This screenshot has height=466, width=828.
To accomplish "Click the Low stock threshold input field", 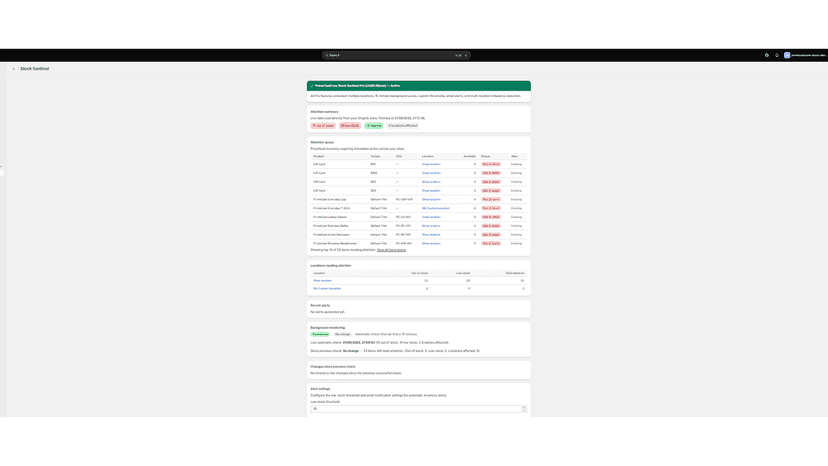I will pos(418,409).
